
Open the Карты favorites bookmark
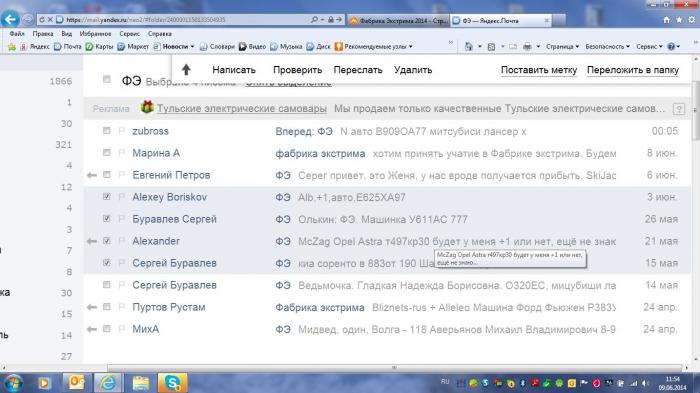click(x=99, y=46)
